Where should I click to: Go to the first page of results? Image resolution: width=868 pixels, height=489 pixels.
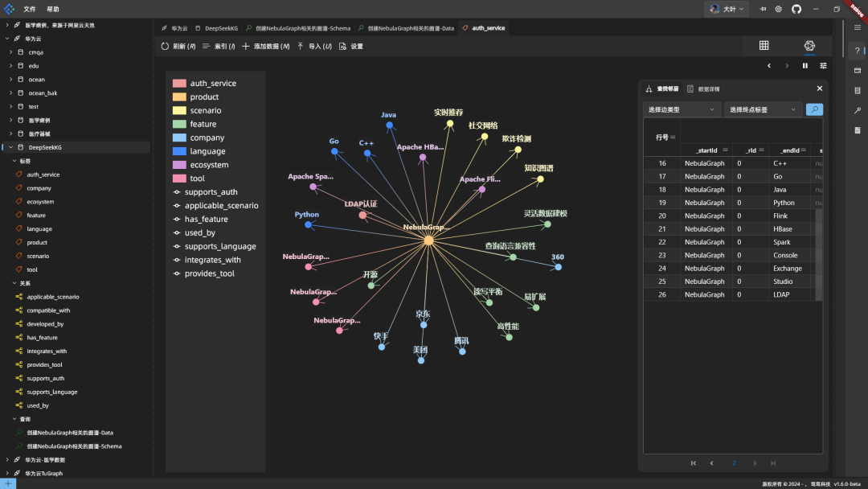point(693,463)
